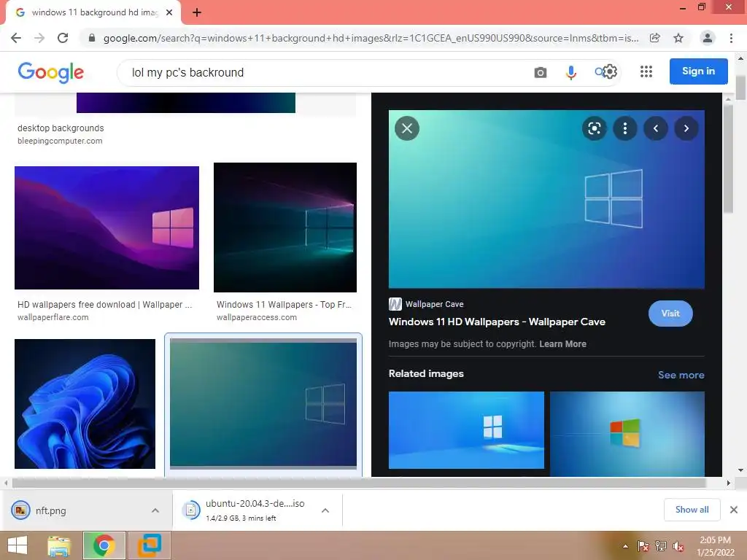This screenshot has width=747, height=560.
Task: Click the bleepingcomputer.com source text
Action: [x=60, y=141]
